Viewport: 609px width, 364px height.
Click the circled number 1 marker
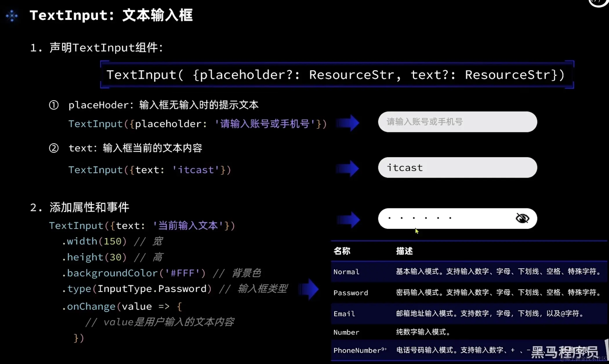(x=54, y=105)
